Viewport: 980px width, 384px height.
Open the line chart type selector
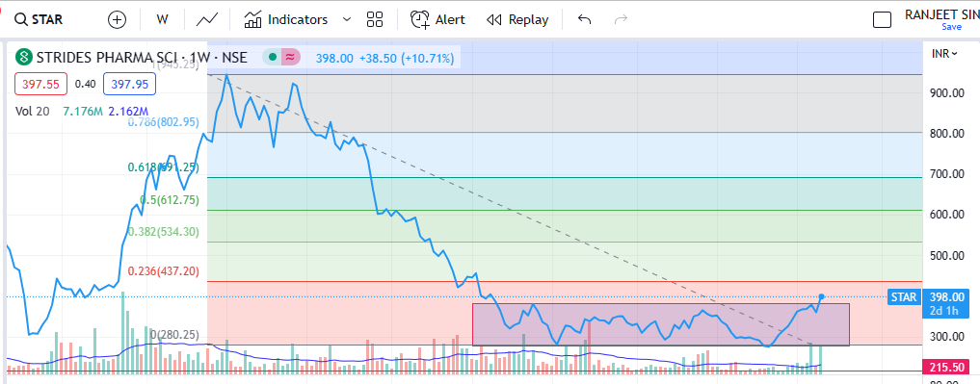point(207,20)
